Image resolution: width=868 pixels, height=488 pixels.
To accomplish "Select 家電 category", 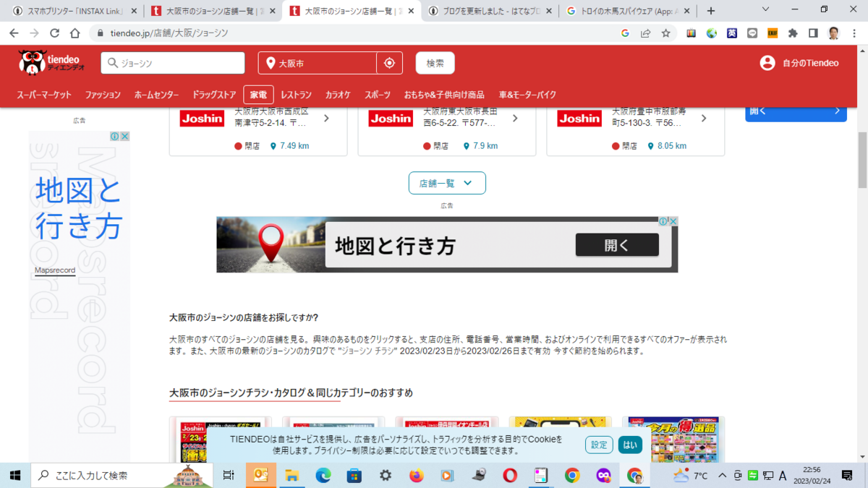I will pos(258,95).
